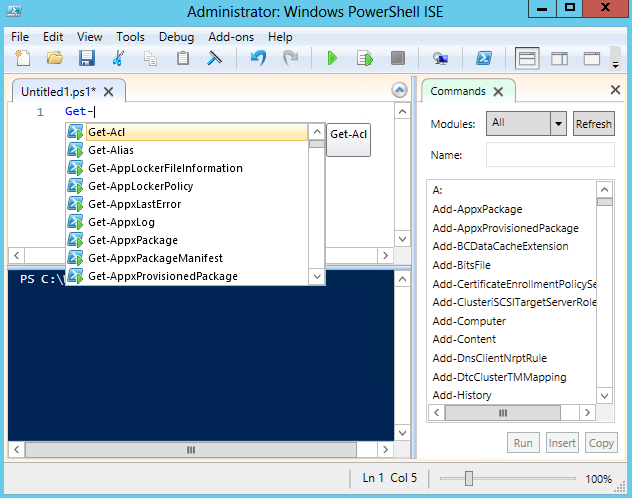Stop Operation square icon
Screen dimensions: 632x498
coord(398,58)
